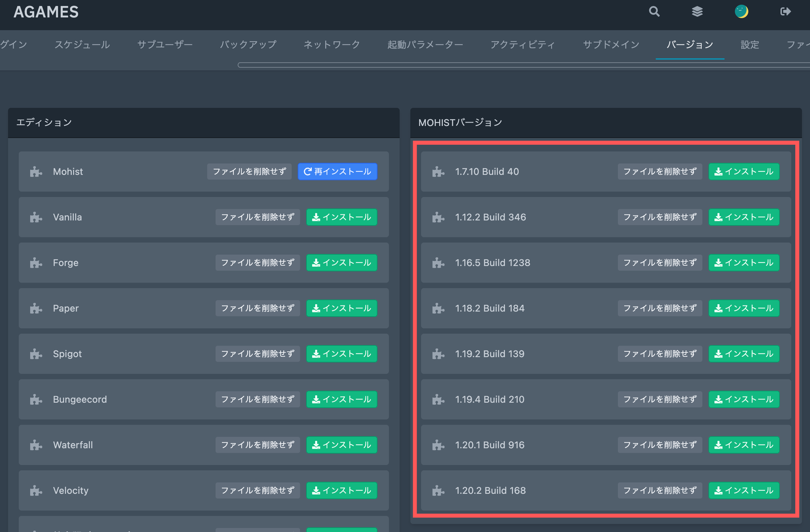The width and height of the screenshot is (810, 532).
Task: Toggle keep-files option for Vanilla edition
Action: 257,217
